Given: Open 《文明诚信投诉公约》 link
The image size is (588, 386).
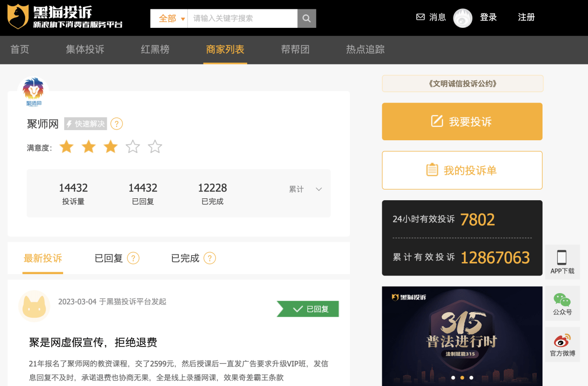Looking at the screenshot, I should [463, 84].
